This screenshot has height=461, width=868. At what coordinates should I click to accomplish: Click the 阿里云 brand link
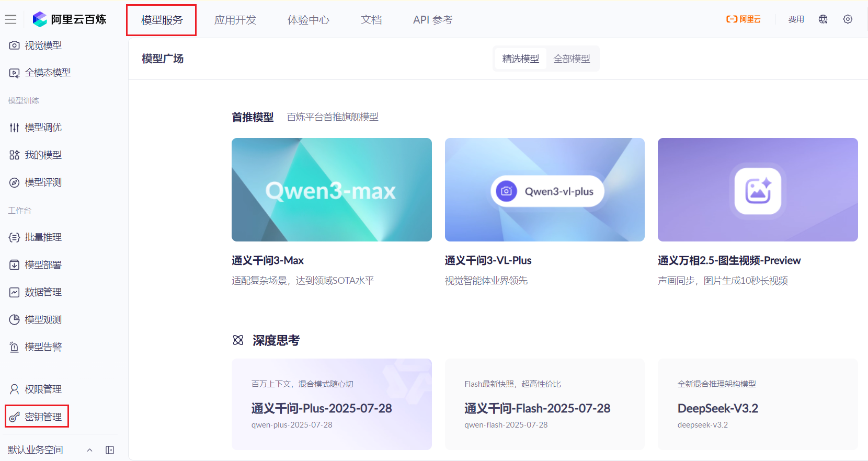pos(744,19)
